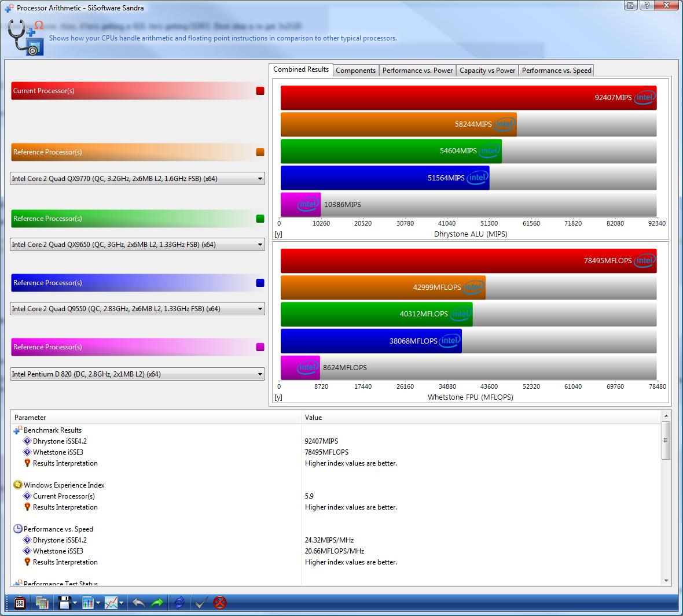The image size is (683, 616).
Task: Click the bar chart icon dropdown arrow
Action: coord(98,603)
